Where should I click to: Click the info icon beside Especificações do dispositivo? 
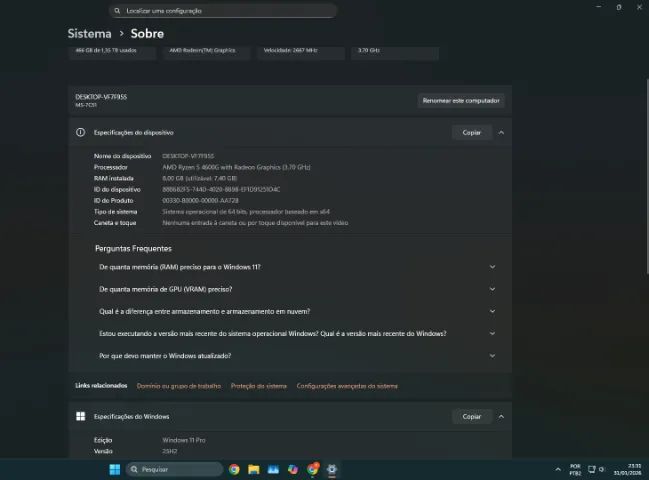[x=80, y=132]
